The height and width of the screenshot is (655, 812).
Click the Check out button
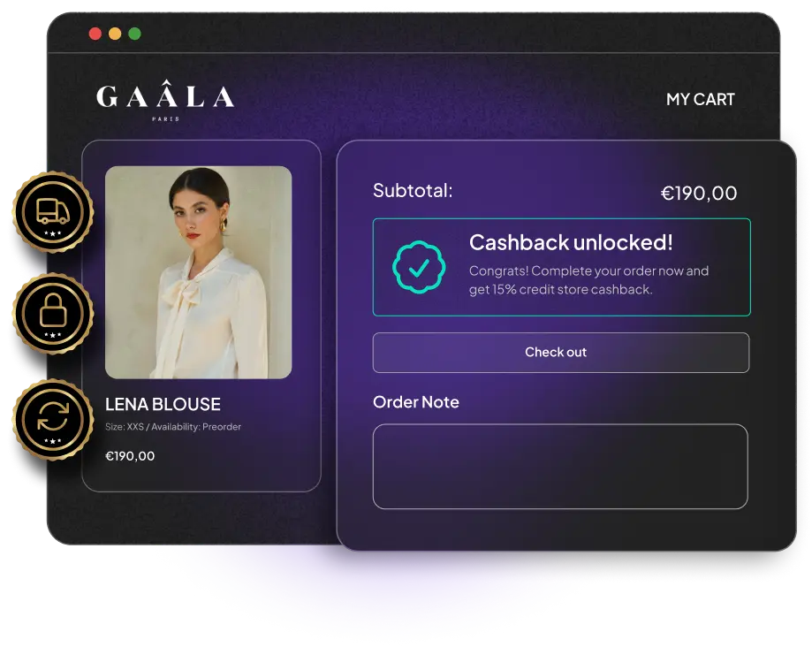point(561,353)
